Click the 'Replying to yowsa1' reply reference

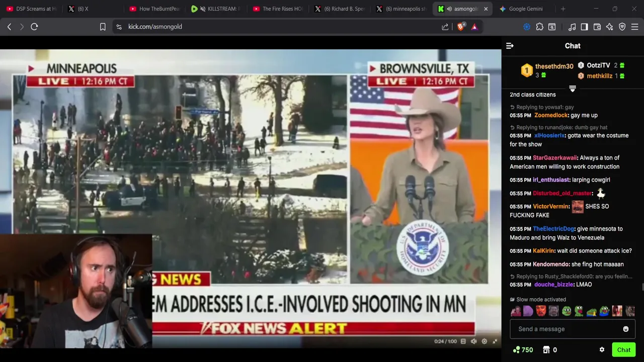[x=542, y=107]
